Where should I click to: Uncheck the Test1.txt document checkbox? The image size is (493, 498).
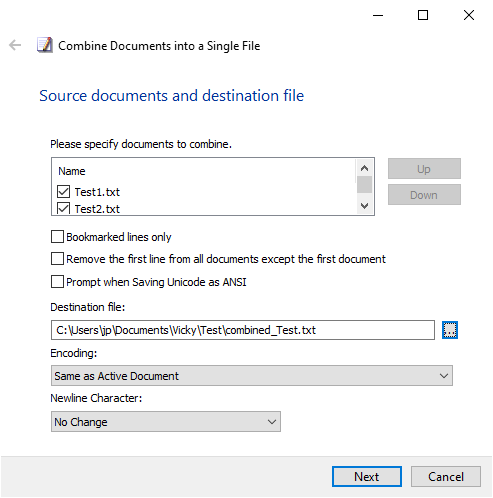tap(63, 192)
